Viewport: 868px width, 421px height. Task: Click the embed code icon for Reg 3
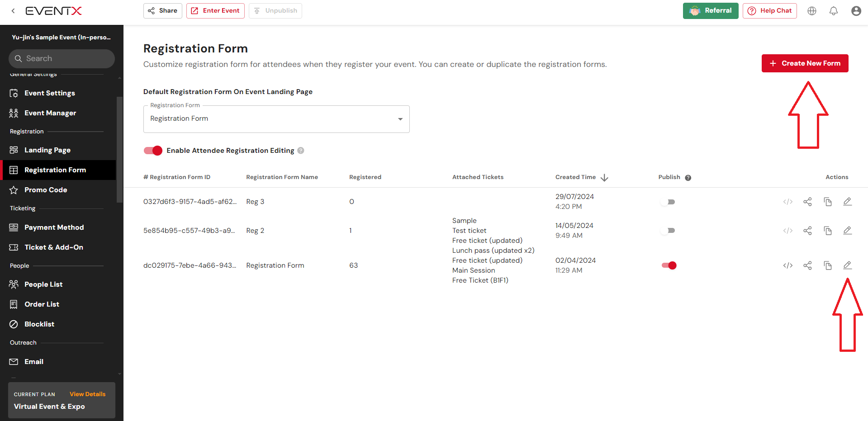[788, 202]
